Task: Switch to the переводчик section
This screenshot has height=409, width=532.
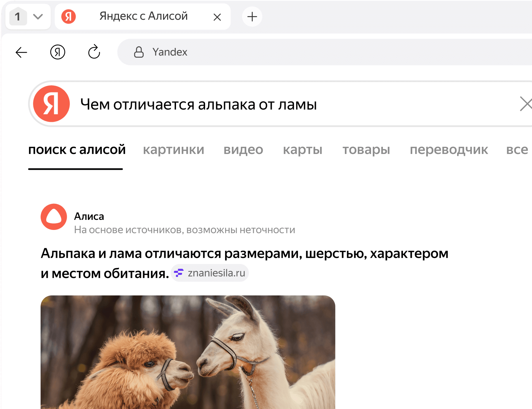Action: 449,150
